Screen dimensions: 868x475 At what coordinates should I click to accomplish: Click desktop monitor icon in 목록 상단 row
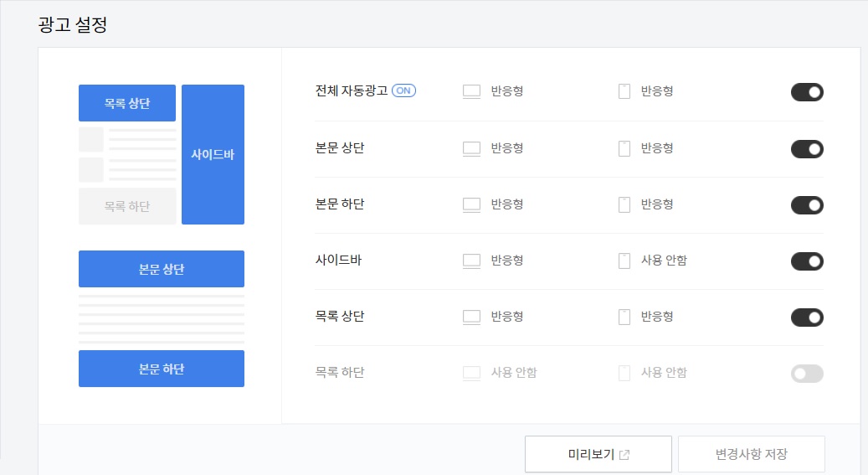click(x=471, y=317)
